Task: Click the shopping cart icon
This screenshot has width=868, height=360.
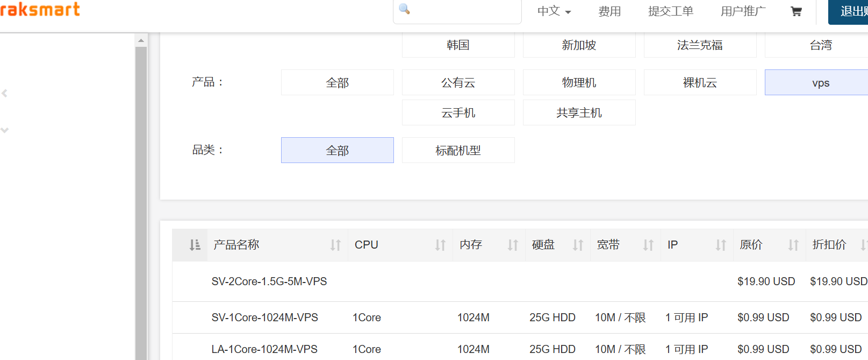Action: coord(796,11)
